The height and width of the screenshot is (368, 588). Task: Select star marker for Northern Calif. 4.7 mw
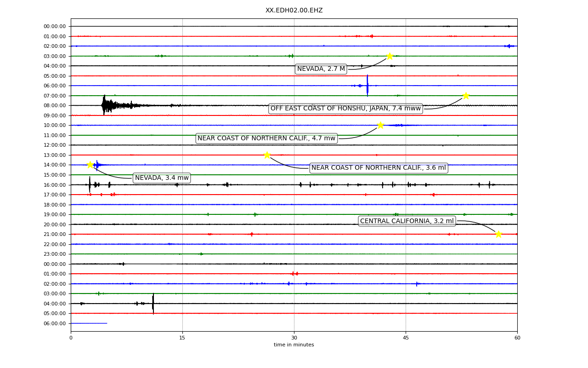pos(380,125)
